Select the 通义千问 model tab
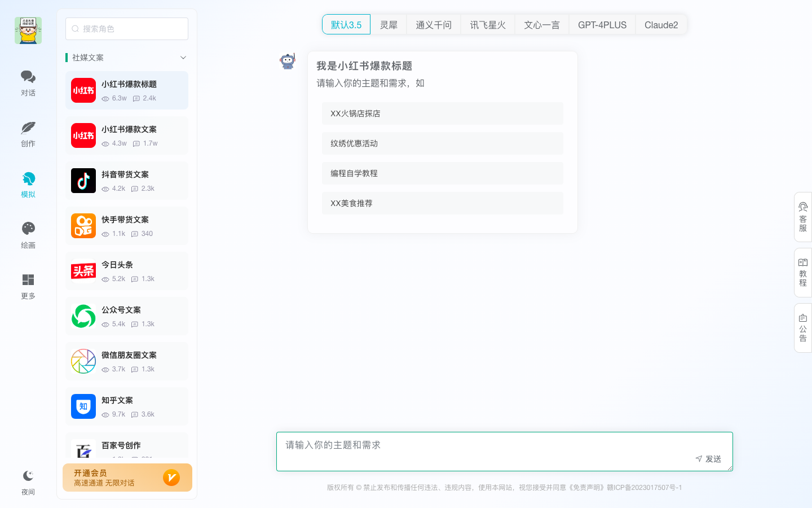This screenshot has height=508, width=812. (x=433, y=25)
